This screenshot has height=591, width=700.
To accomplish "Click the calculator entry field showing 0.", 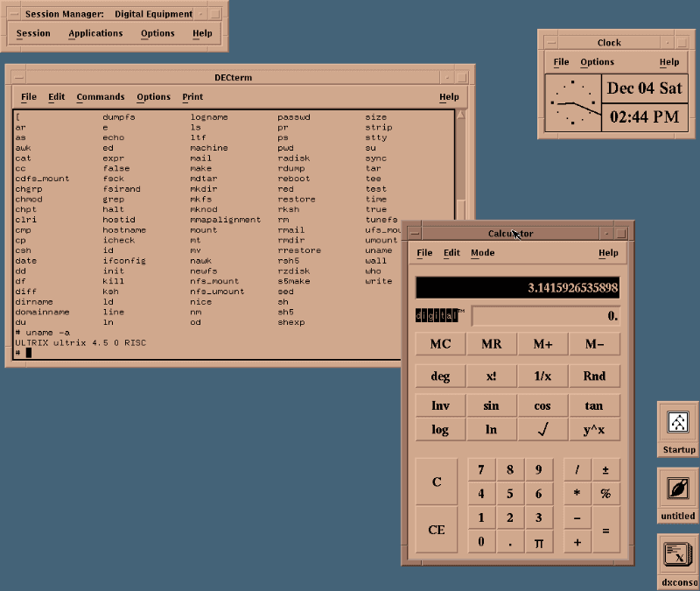I will (x=546, y=316).
